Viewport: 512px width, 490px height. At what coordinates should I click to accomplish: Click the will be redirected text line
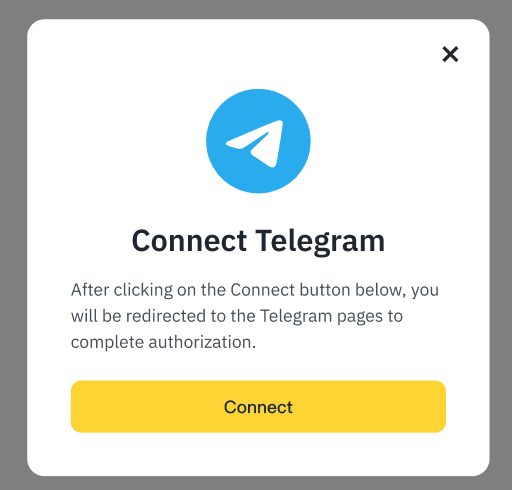click(x=237, y=316)
